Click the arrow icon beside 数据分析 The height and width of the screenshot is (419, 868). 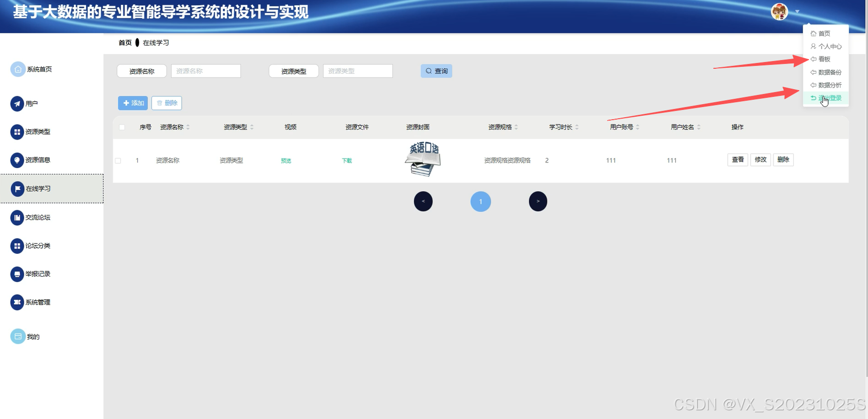813,85
